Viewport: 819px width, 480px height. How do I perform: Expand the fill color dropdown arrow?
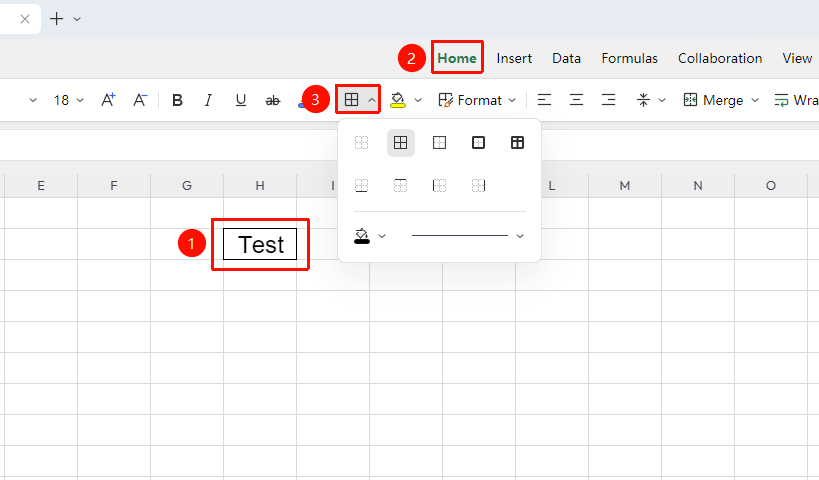[x=418, y=100]
